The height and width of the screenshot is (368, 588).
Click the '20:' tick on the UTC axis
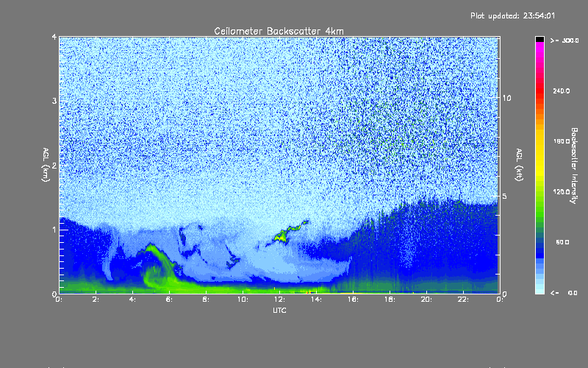426,300
